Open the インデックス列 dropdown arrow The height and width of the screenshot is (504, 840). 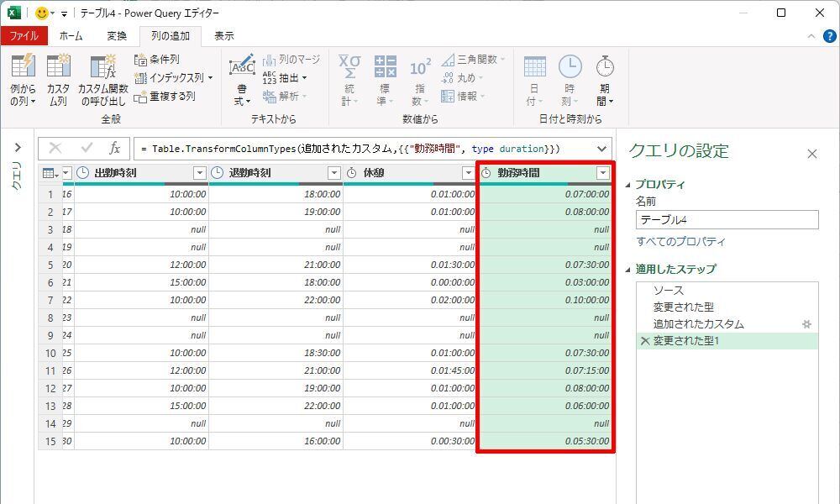tap(210, 78)
